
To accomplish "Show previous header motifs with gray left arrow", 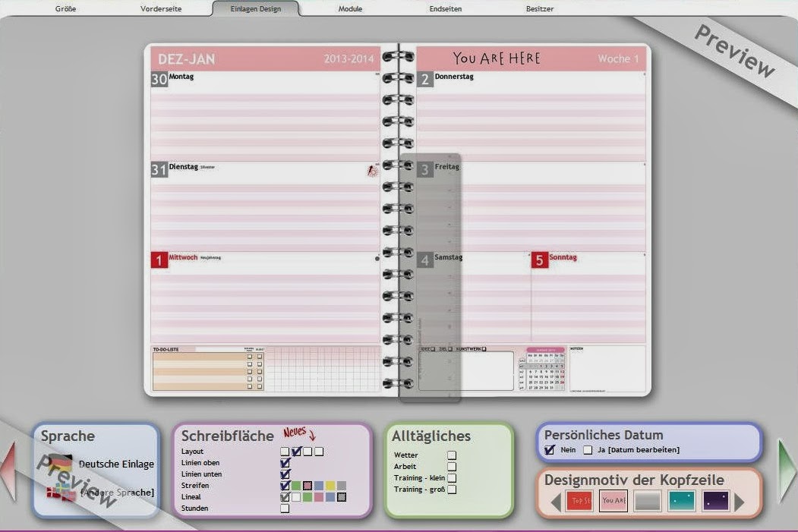I will 556,502.
